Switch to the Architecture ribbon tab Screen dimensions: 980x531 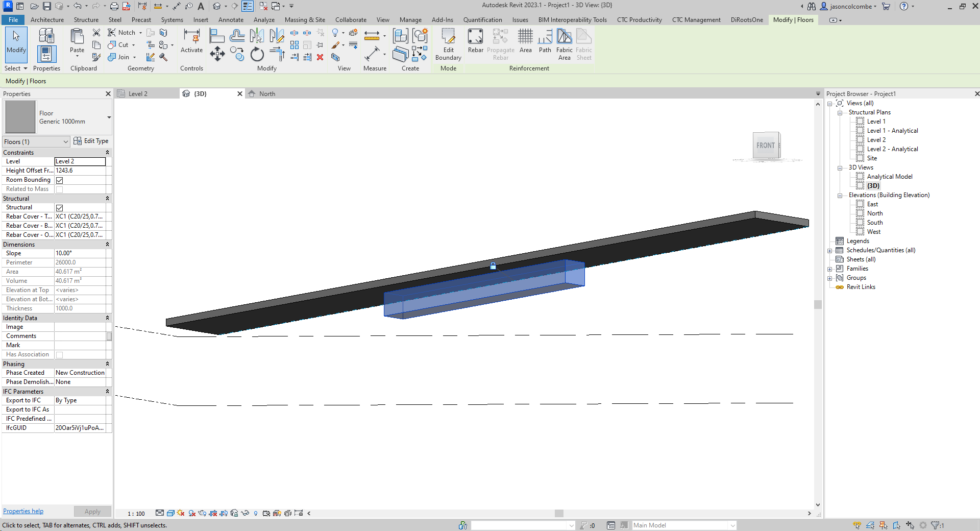pyautogui.click(x=47, y=20)
